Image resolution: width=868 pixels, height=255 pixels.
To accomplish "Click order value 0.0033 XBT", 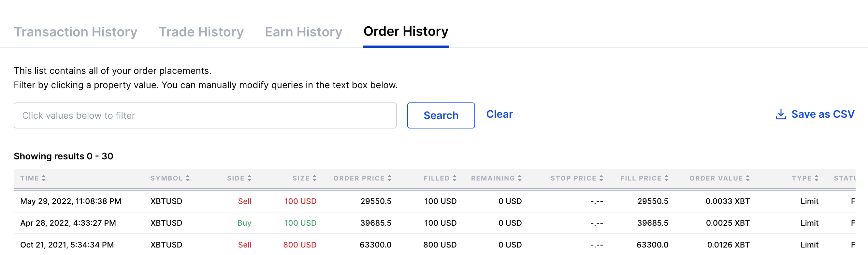I will [728, 201].
